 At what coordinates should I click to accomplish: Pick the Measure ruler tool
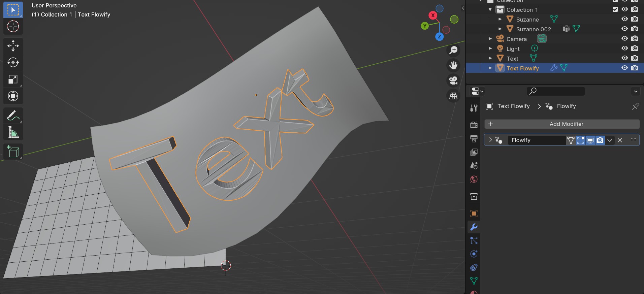tap(13, 133)
